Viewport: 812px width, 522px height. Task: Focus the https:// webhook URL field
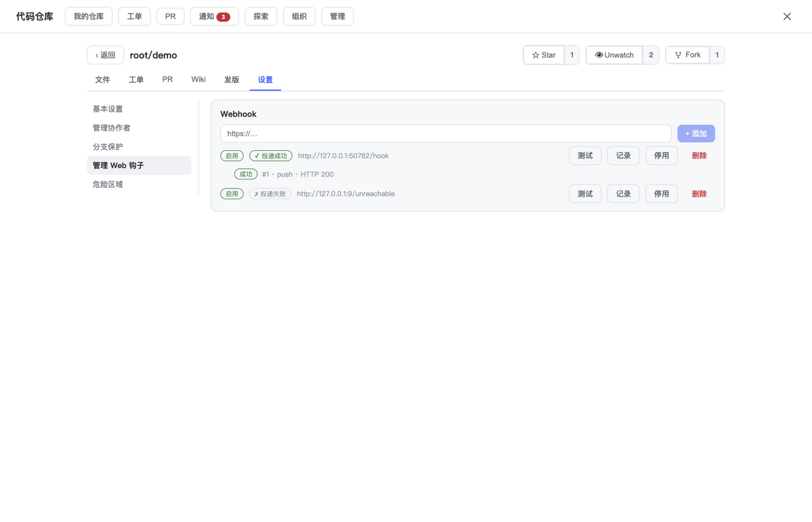pos(446,133)
